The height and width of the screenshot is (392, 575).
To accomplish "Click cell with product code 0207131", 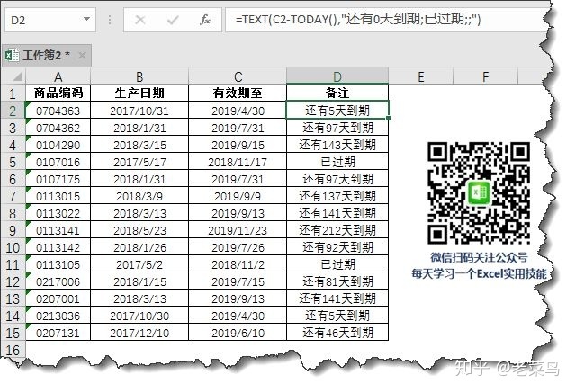I will tap(58, 333).
